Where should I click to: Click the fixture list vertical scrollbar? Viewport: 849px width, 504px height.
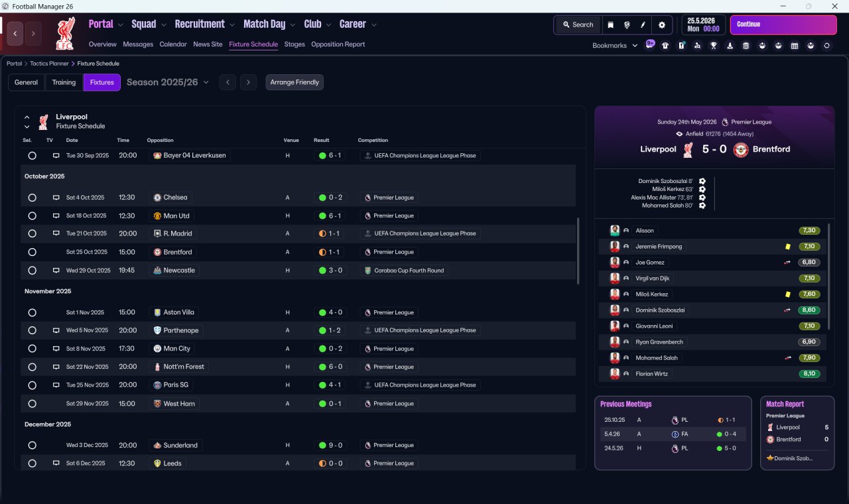(x=578, y=251)
